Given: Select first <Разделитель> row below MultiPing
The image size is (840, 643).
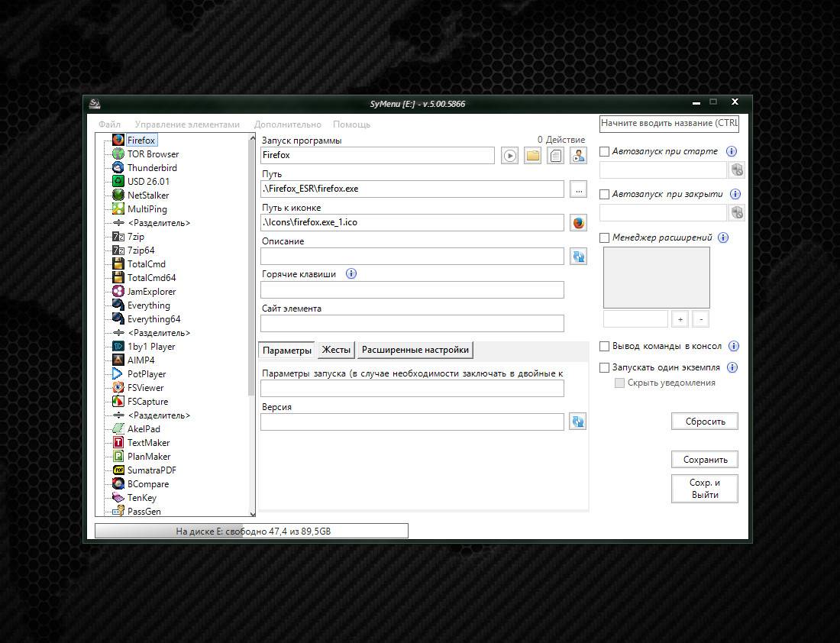Looking at the screenshot, I should tap(159, 223).
